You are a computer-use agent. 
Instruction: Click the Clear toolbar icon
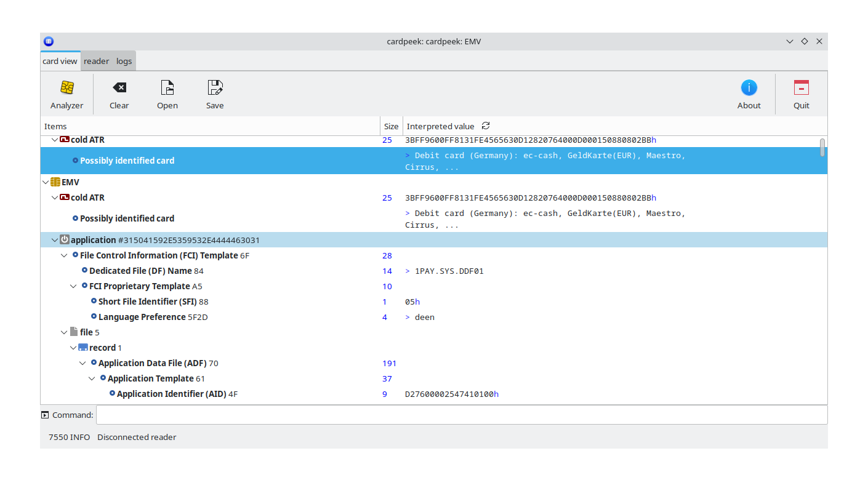tap(119, 88)
